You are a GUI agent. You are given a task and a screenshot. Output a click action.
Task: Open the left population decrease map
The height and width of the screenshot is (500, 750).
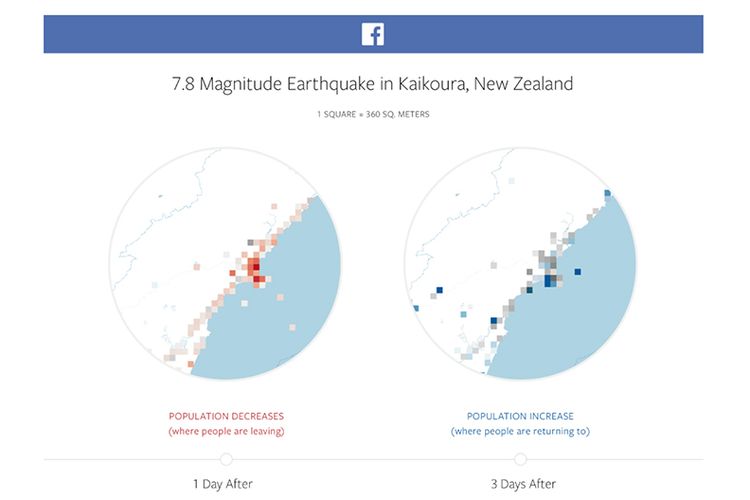pos(225,264)
